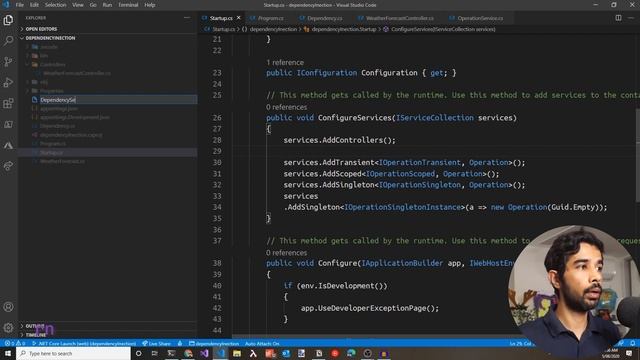640x360 pixels.
Task: Open File Explorer from the taskbar
Action: (237, 353)
